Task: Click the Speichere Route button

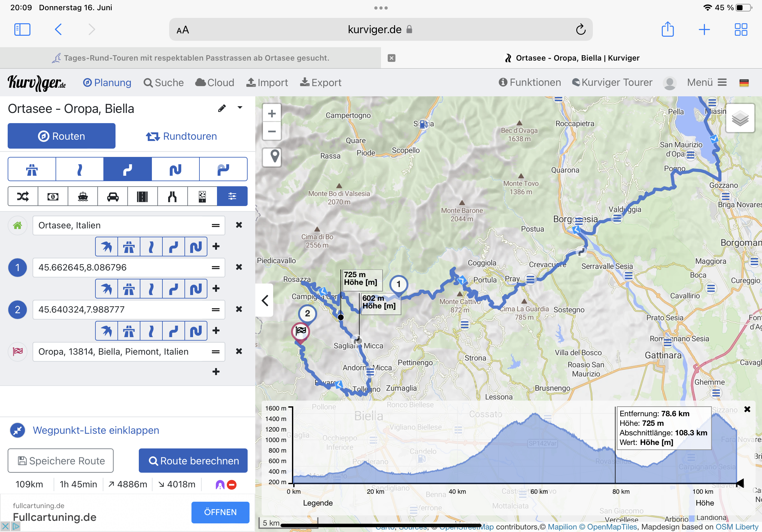Action: point(61,461)
